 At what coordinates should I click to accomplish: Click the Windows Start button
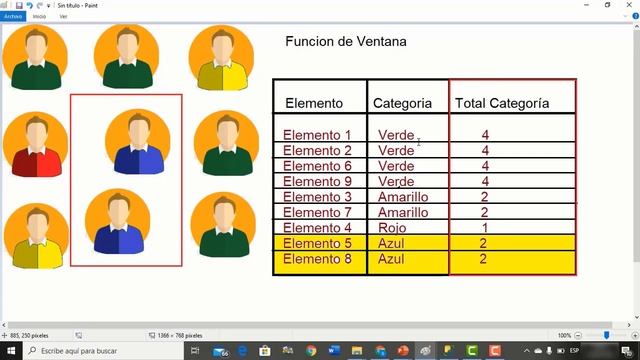coord(11,351)
